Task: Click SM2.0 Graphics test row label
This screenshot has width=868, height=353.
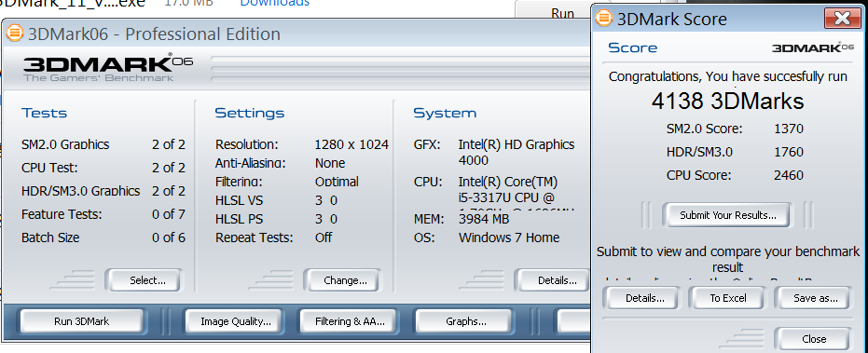Action: (x=65, y=145)
